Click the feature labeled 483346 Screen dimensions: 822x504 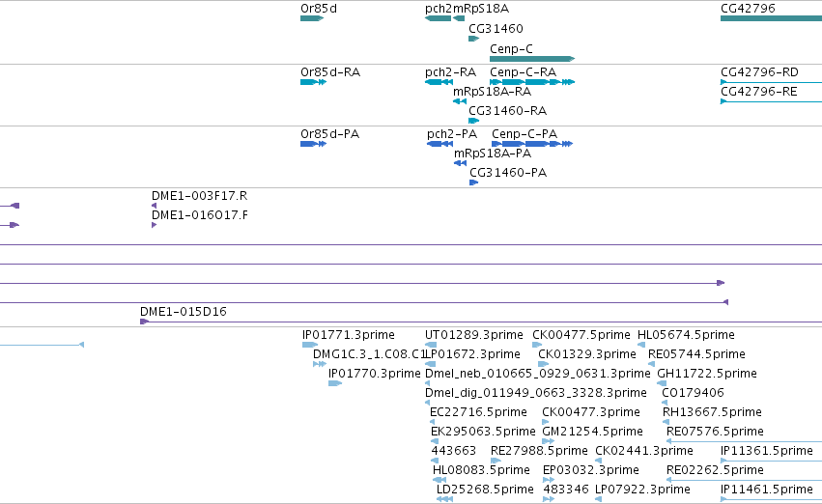click(x=549, y=499)
